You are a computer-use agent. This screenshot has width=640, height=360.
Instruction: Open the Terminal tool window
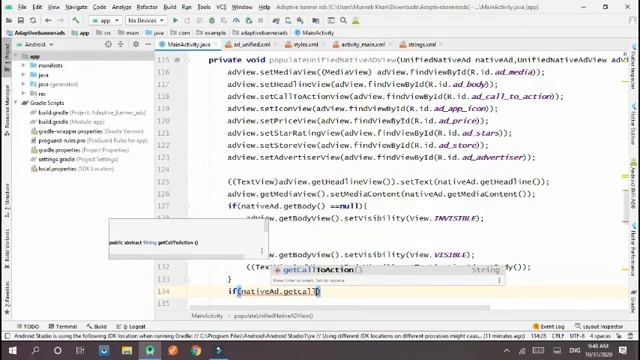63,327
